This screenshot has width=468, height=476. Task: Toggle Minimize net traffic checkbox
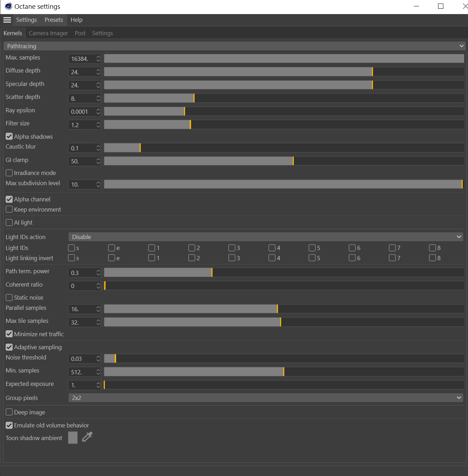coord(9,334)
